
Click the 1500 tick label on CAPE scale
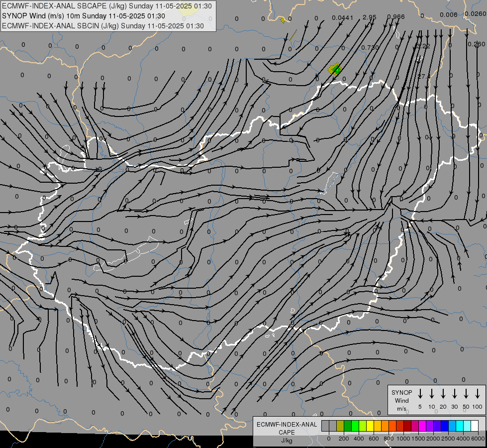pyautogui.click(x=418, y=439)
